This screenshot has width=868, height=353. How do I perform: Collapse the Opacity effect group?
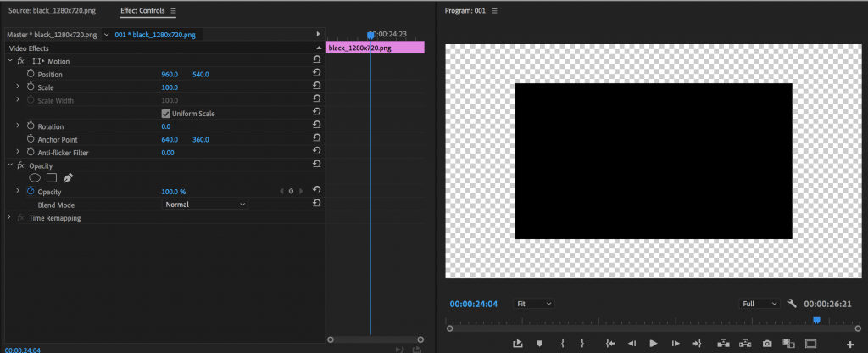pos(9,165)
